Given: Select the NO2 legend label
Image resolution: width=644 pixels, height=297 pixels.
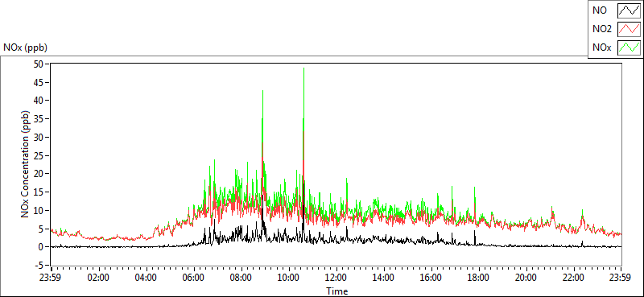Looking at the screenshot, I should point(601,29).
